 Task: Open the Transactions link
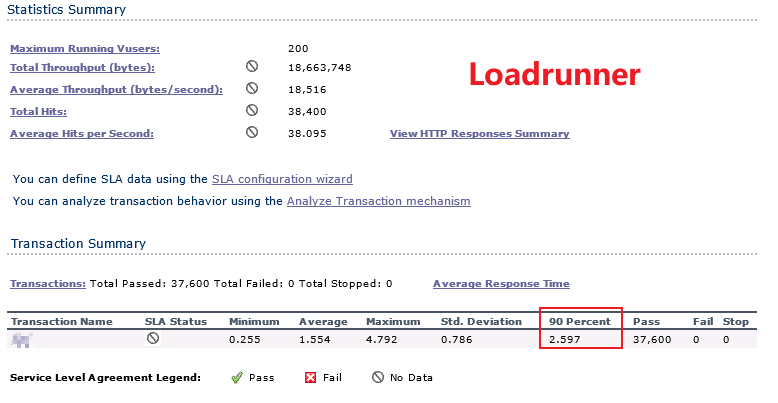pos(48,283)
